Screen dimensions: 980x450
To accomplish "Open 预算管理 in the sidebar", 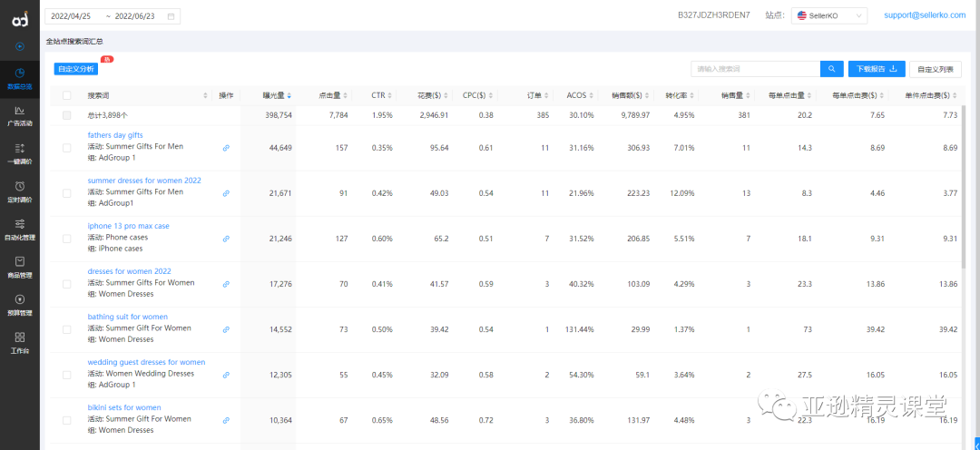I will click(19, 304).
